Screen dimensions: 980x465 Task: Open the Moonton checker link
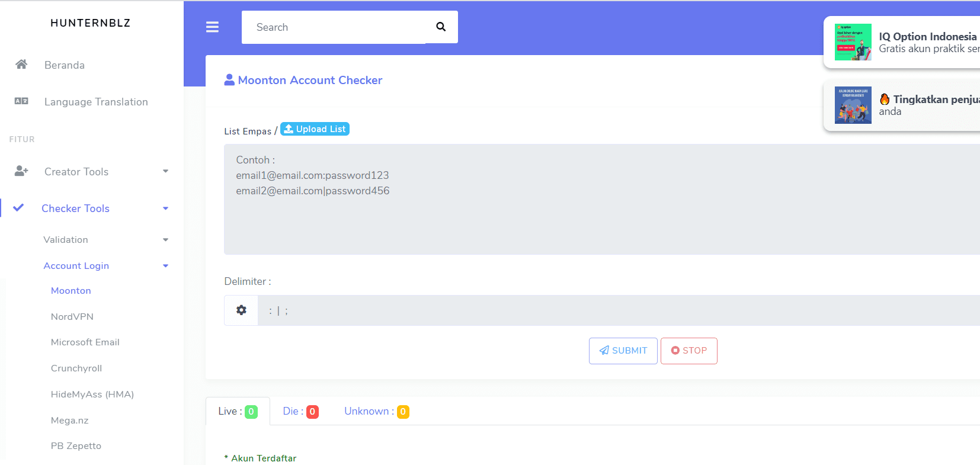click(x=71, y=291)
